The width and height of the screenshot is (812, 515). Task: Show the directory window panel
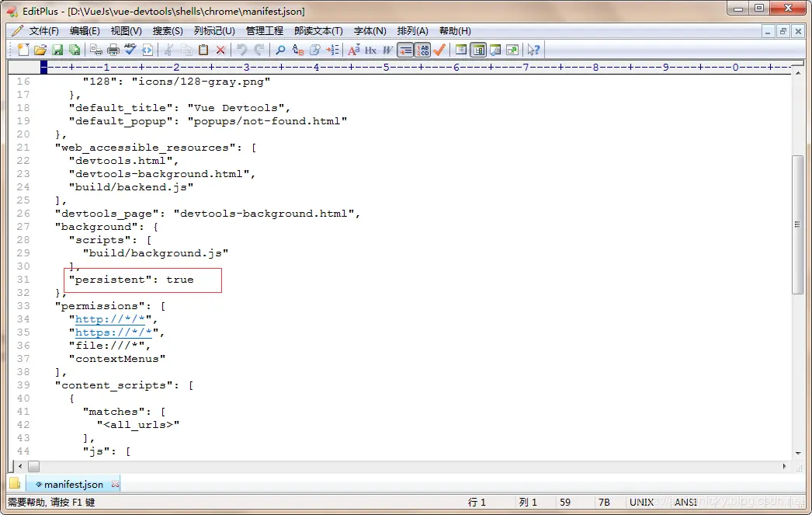click(461, 50)
